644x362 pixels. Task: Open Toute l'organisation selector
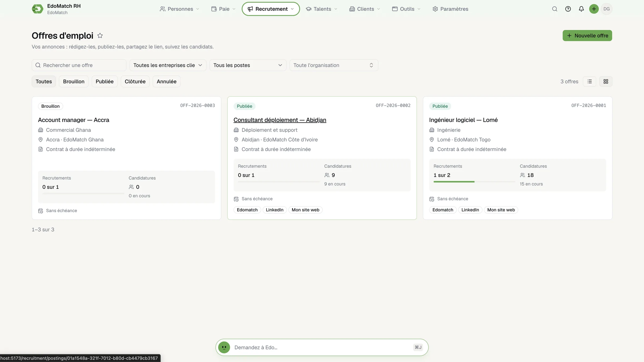pos(334,65)
